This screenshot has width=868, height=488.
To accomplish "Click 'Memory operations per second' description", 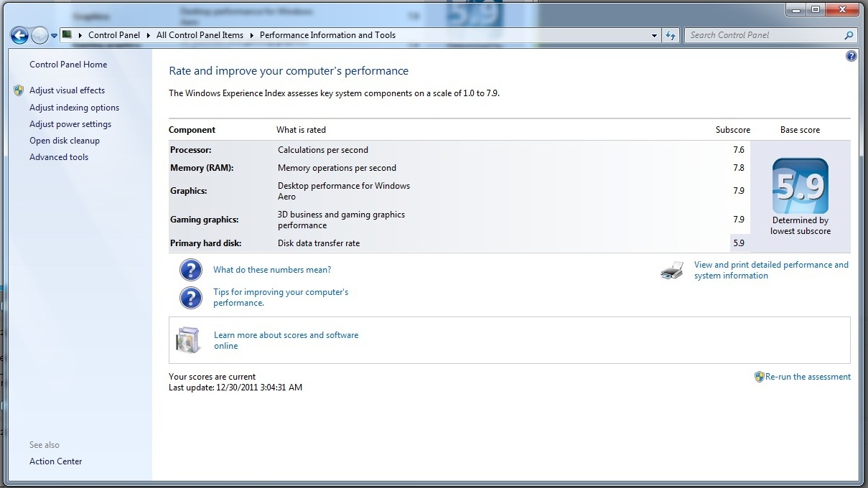I will point(337,168).
